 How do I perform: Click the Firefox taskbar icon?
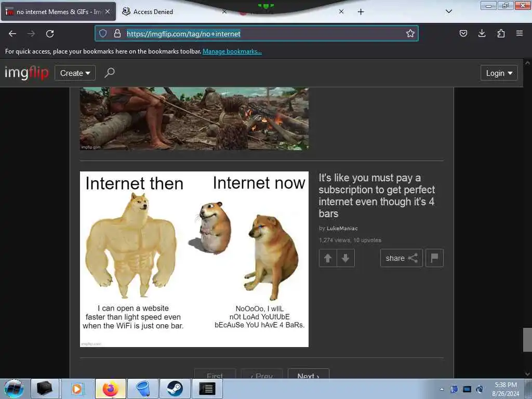[110, 389]
